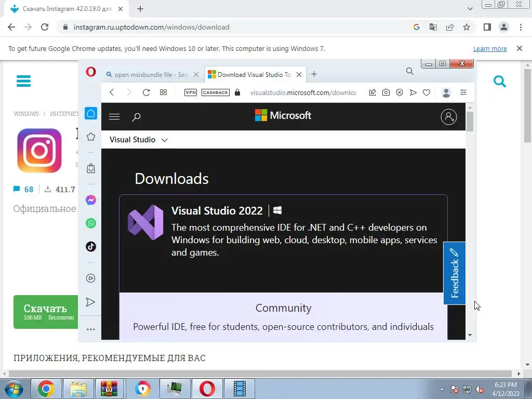Edit address with Opera pencil icon
Screen dimensions: 532x399
372,92
